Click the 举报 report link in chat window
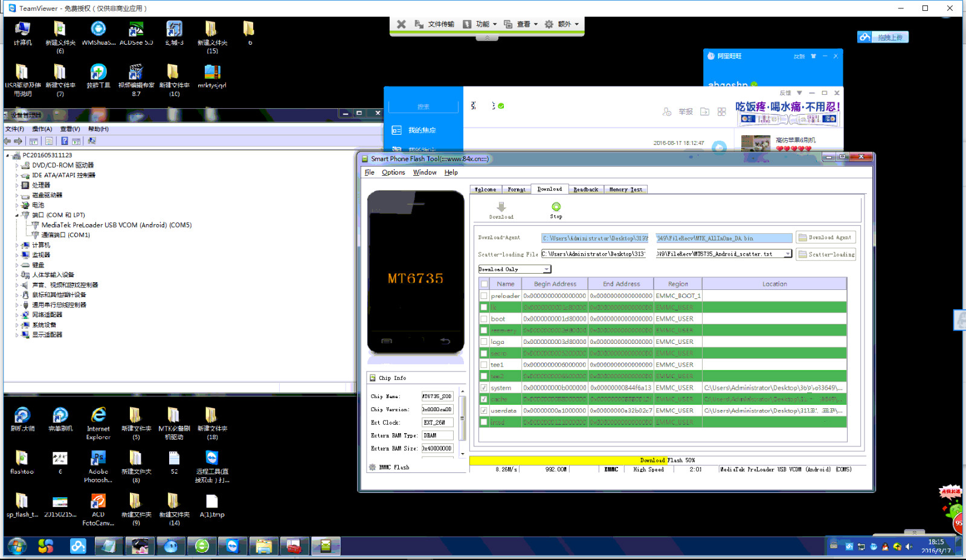The height and width of the screenshot is (560, 966). [x=686, y=112]
